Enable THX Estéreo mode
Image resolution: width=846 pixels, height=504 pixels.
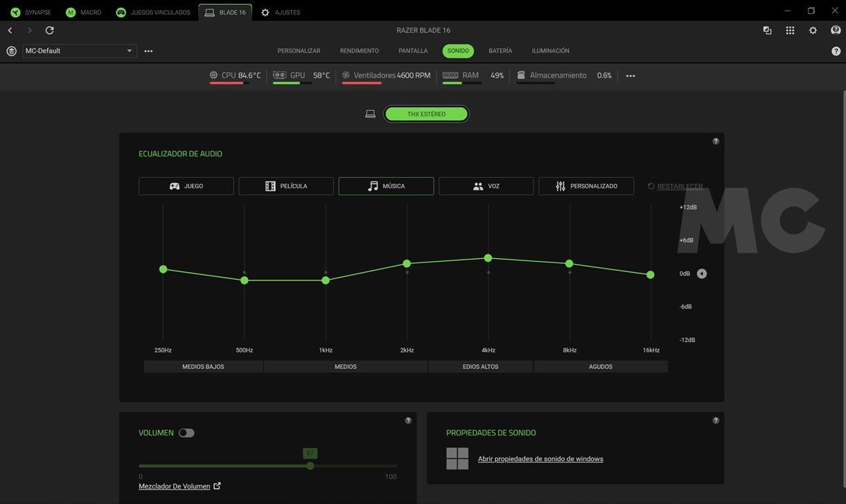coord(426,114)
